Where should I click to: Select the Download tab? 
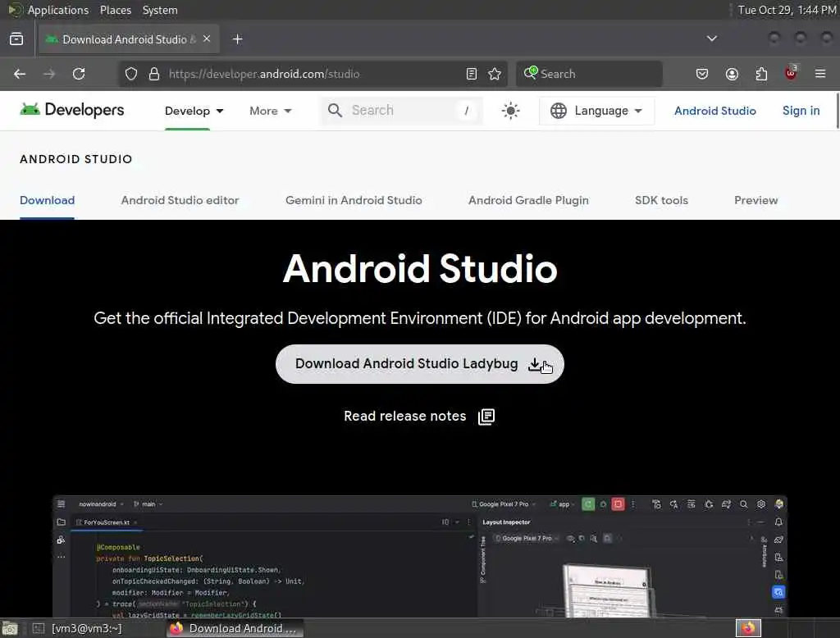47,200
